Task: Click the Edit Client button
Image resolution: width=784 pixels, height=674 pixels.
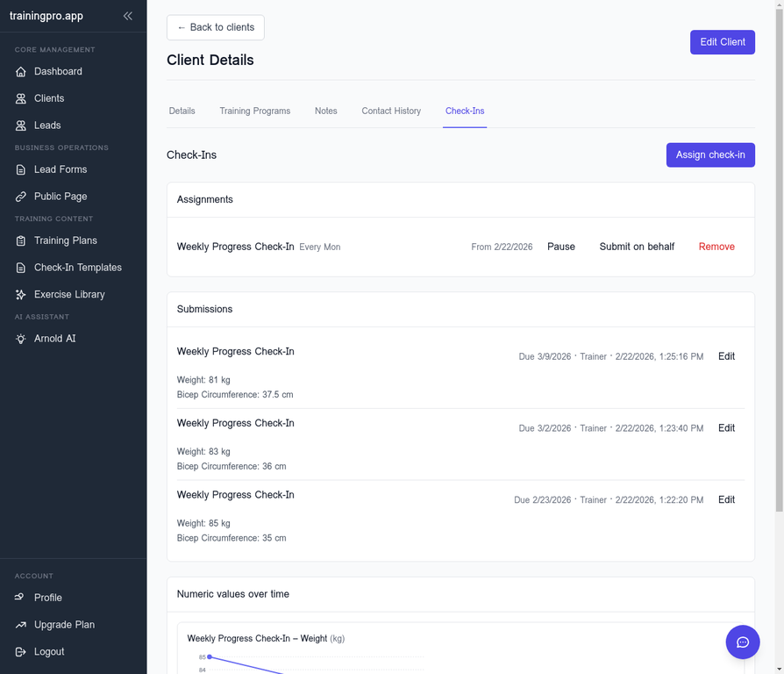Action: click(x=722, y=42)
